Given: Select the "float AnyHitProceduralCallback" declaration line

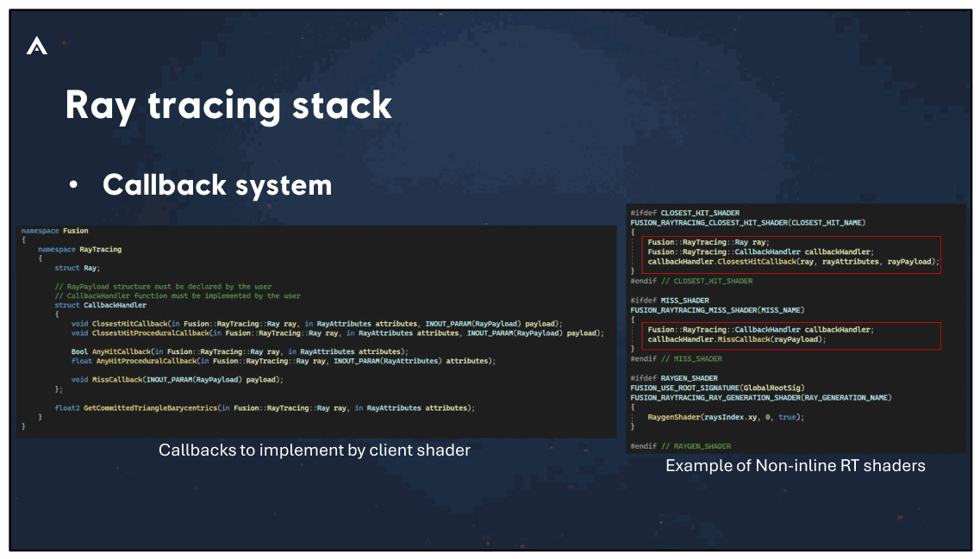Looking at the screenshot, I should click(x=283, y=361).
